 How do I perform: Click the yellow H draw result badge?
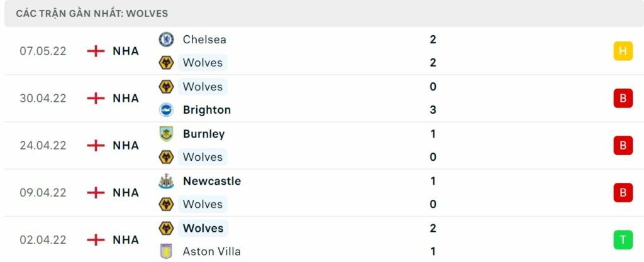tap(623, 51)
